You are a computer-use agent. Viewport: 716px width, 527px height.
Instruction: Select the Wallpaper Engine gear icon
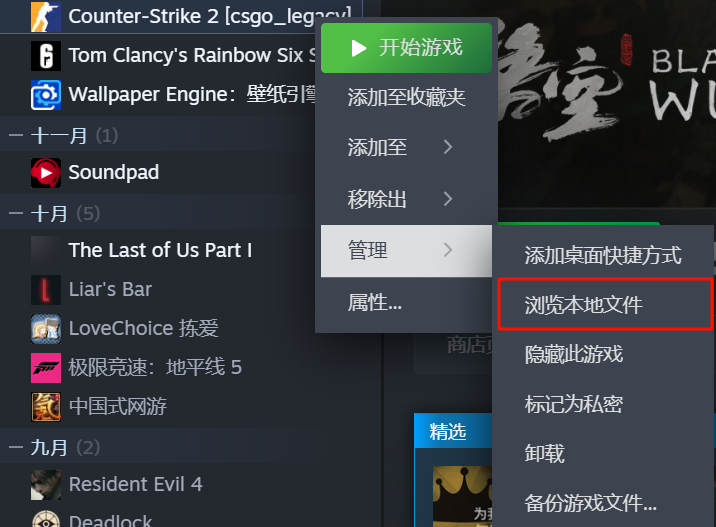[x=46, y=95]
